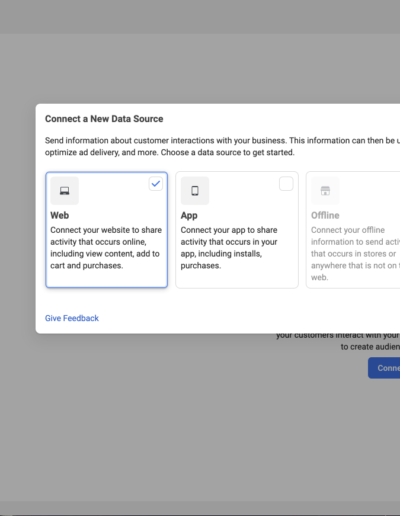The image size is (400, 516).
Task: Click empty space below App description in card
Action: point(237,279)
